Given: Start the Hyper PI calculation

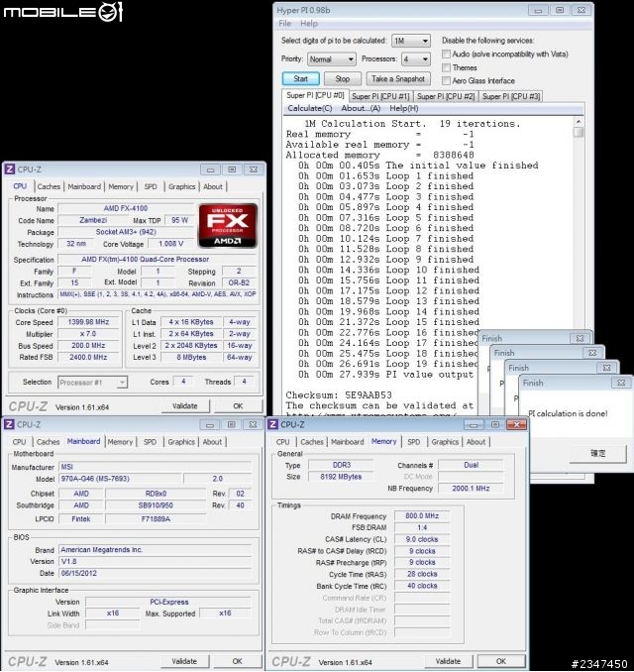Looking at the screenshot, I should click(x=301, y=79).
